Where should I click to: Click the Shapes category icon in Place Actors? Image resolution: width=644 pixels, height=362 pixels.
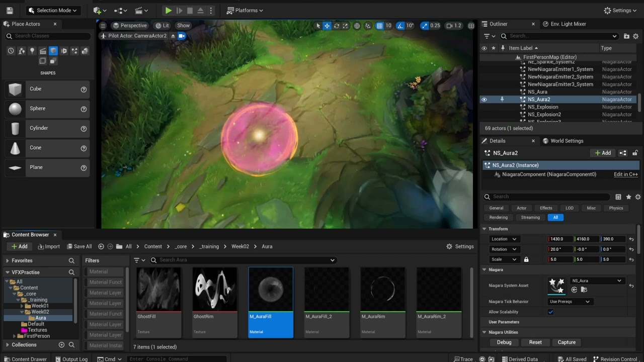tap(53, 51)
